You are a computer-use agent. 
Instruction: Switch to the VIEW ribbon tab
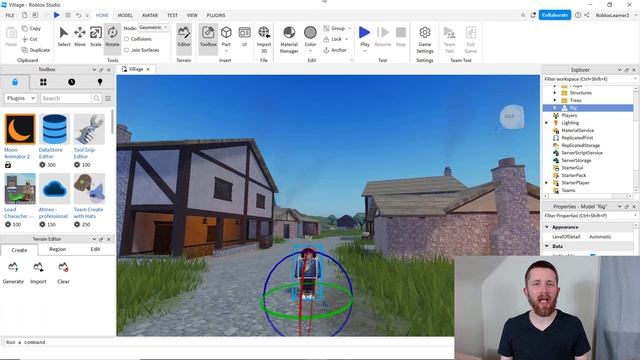[192, 15]
